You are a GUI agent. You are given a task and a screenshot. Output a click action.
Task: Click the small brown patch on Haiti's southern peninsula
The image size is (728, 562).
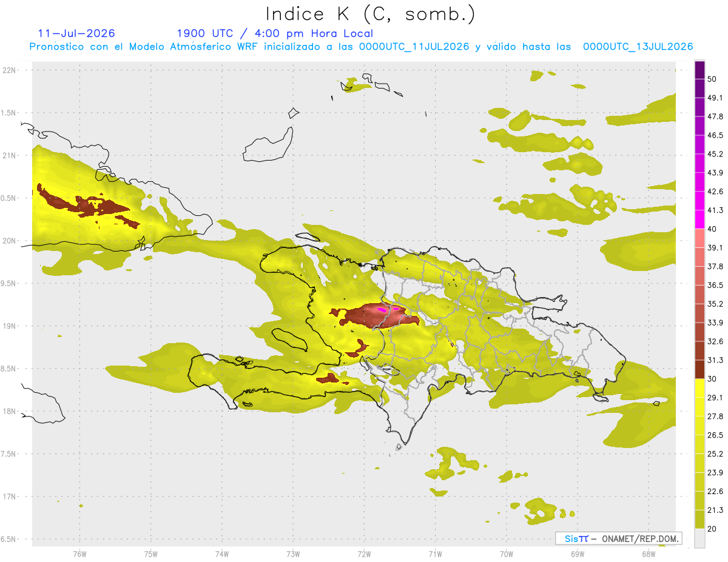(328, 379)
